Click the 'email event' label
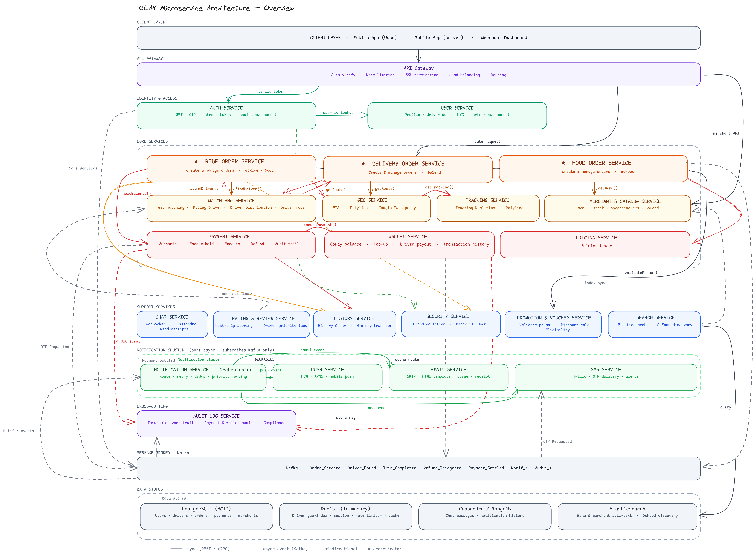 (312, 350)
